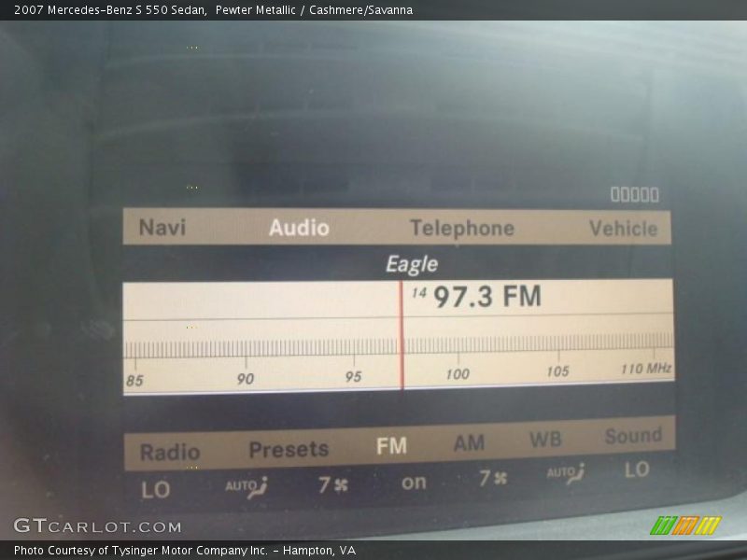Click the 85 mark on the tuning scale
This screenshot has width=747, height=560.
click(134, 381)
